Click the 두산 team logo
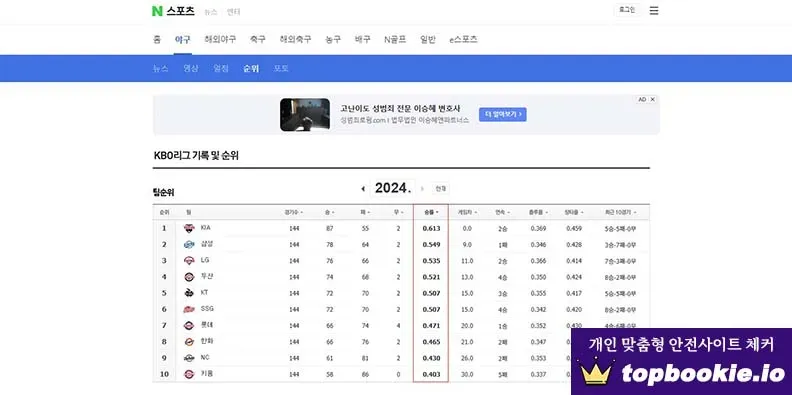Image resolution: width=792 pixels, height=395 pixels. point(189,277)
